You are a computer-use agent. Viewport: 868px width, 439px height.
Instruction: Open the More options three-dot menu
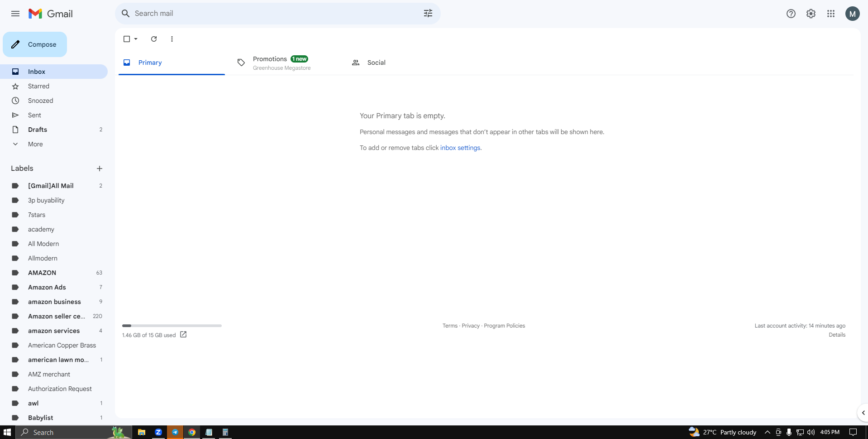(172, 39)
